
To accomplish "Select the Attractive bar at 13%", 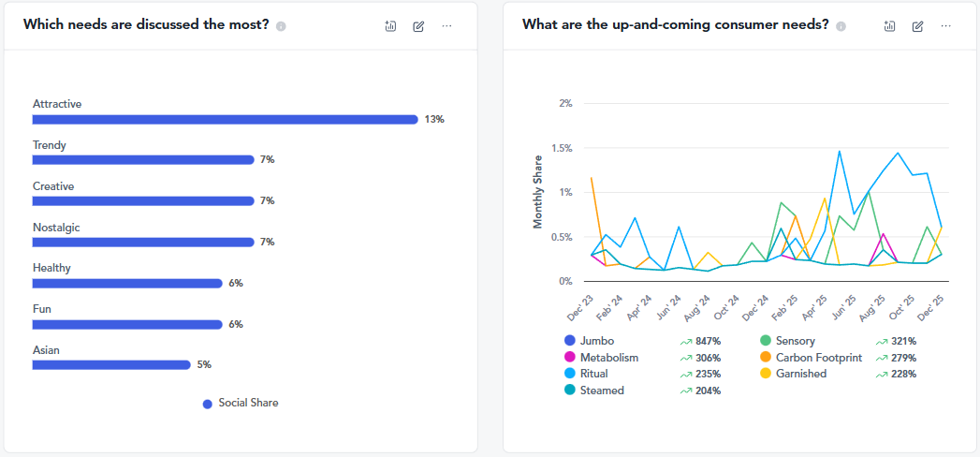I will pos(225,119).
